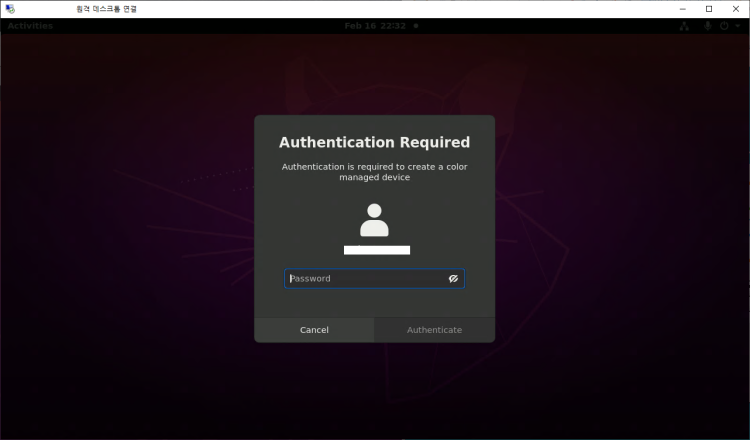This screenshot has height=440, width=750.
Task: Minimize the Remote Desktop window
Action: [x=681, y=8]
